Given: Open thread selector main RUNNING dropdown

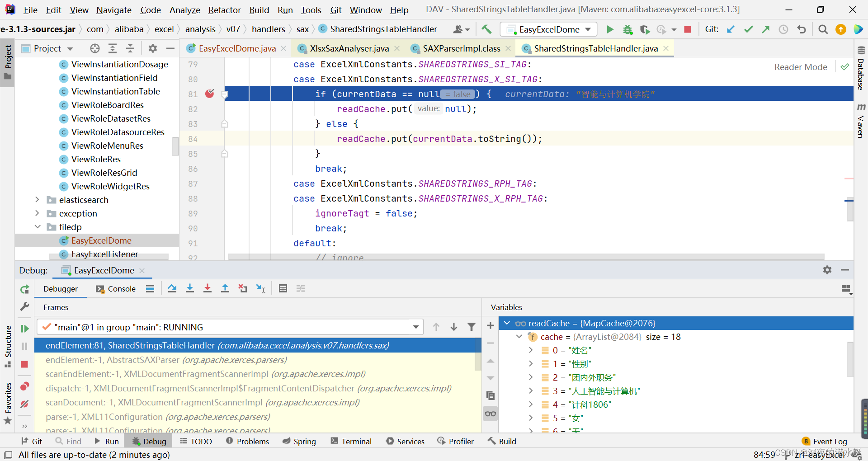Looking at the screenshot, I should tap(230, 327).
